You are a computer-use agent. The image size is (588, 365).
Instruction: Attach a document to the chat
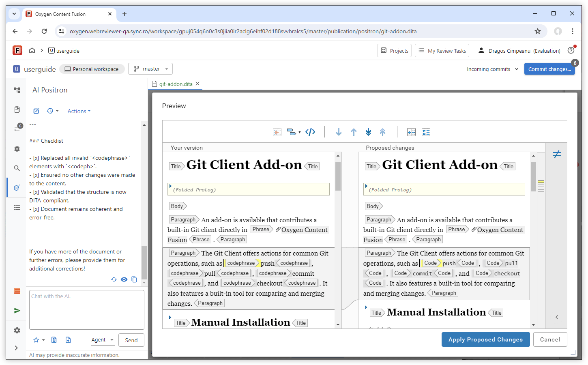coord(54,340)
